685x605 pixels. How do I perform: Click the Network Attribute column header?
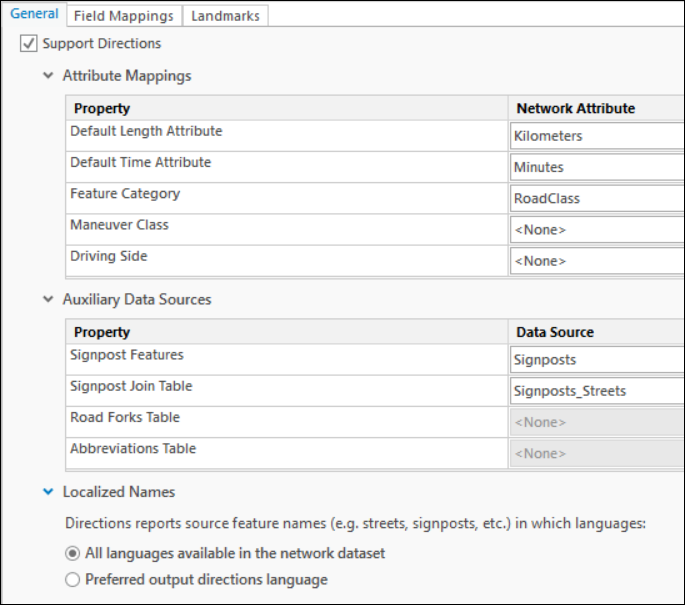(x=575, y=108)
